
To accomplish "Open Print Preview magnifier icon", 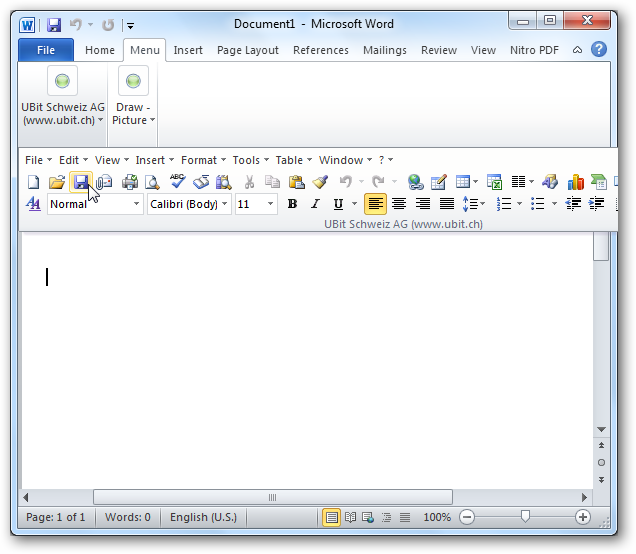I will (152, 182).
